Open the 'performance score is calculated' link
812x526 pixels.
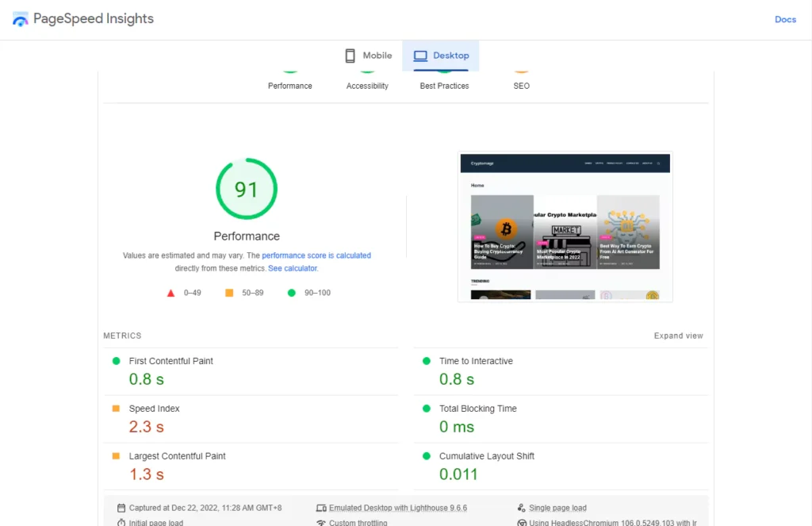point(316,255)
